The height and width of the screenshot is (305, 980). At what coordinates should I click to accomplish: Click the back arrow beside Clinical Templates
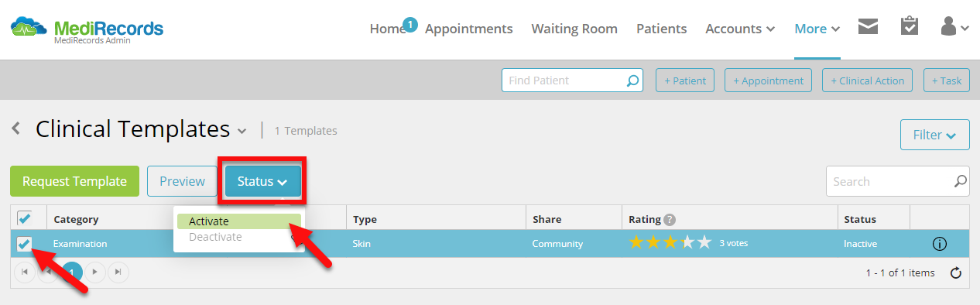click(x=16, y=129)
